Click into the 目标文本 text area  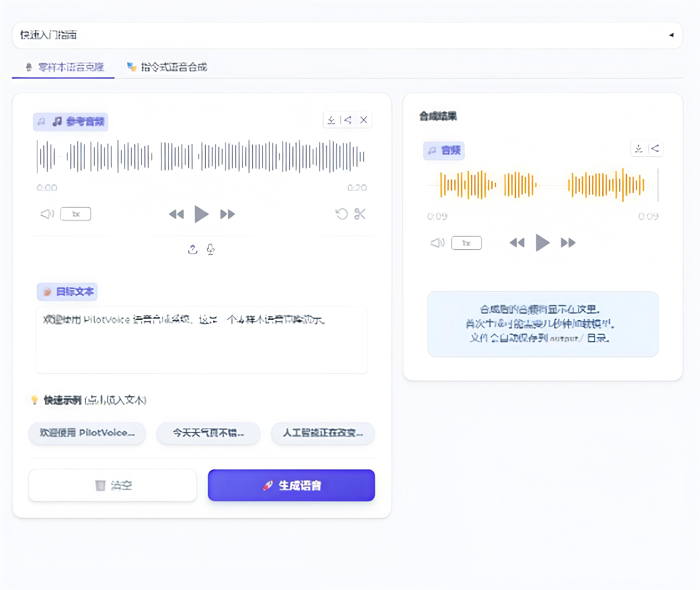coord(202,340)
